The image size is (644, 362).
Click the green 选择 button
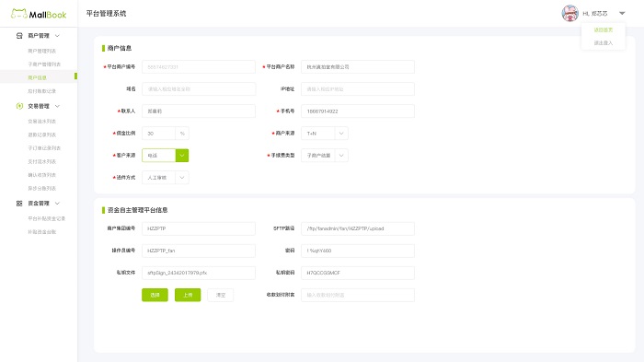[155, 295]
